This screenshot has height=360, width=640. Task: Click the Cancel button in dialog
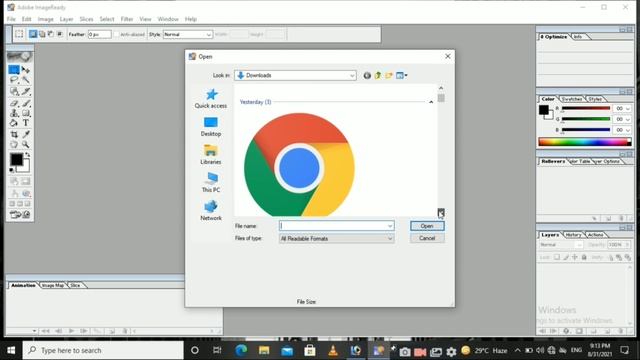427,238
